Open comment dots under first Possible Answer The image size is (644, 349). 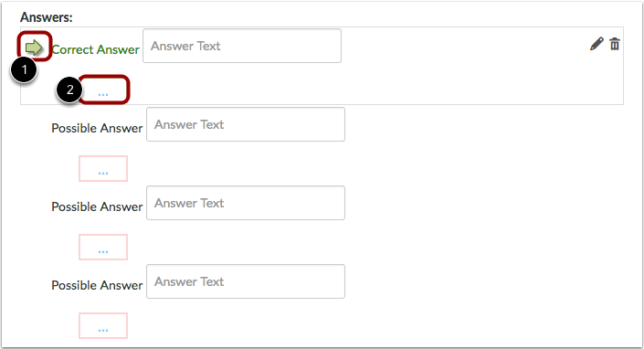click(103, 168)
